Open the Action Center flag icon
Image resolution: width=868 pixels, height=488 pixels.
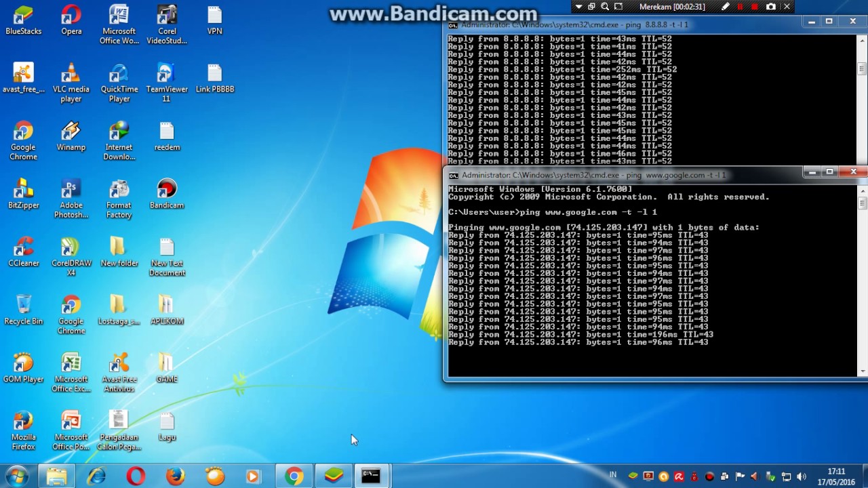740,476
